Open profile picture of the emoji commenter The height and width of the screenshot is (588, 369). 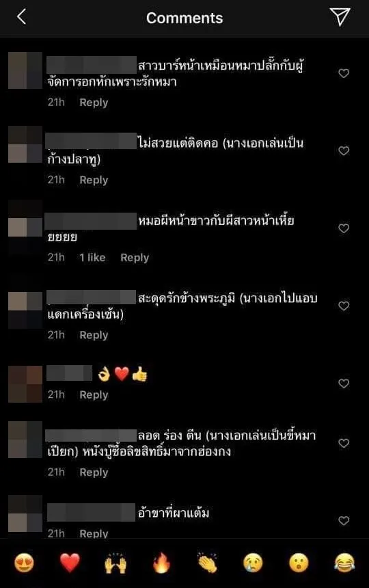point(25,384)
